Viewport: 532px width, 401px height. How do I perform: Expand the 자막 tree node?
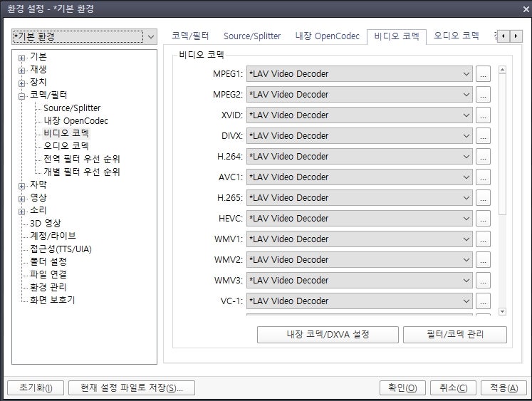[x=21, y=186]
